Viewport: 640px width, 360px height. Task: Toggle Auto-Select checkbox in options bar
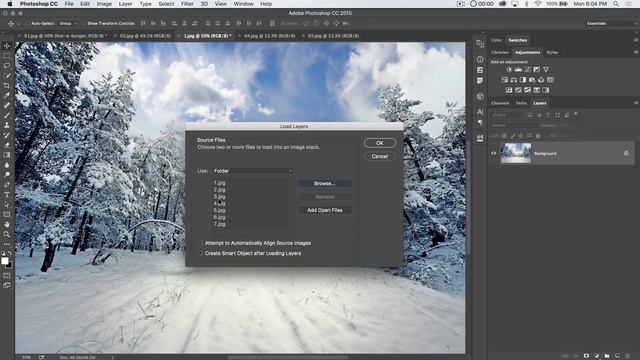(28, 24)
